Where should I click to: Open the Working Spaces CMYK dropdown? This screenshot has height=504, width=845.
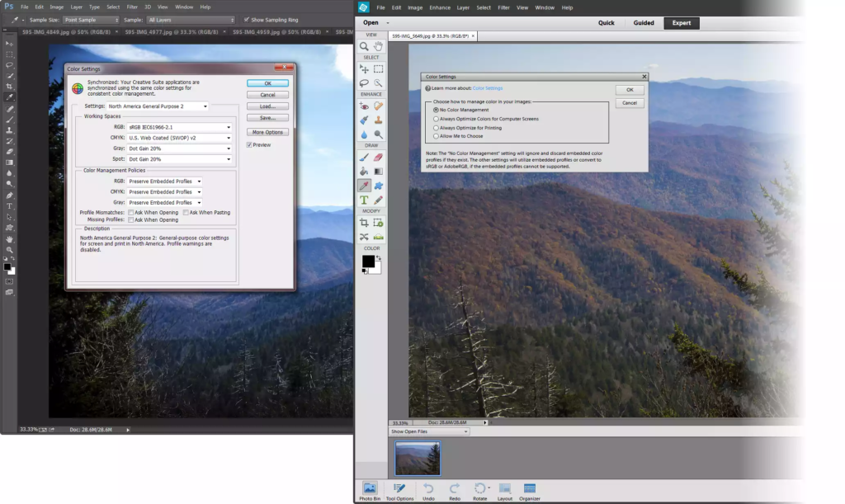pos(179,138)
